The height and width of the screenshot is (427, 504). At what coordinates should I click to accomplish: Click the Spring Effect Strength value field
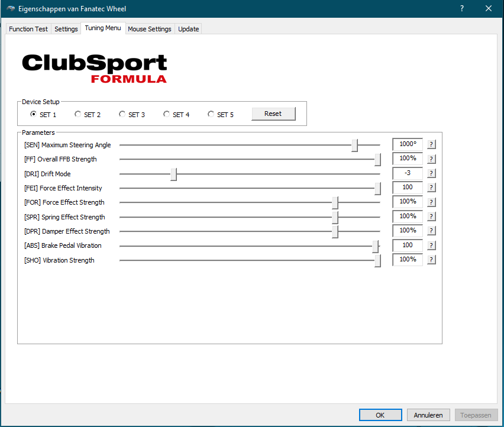coord(408,216)
